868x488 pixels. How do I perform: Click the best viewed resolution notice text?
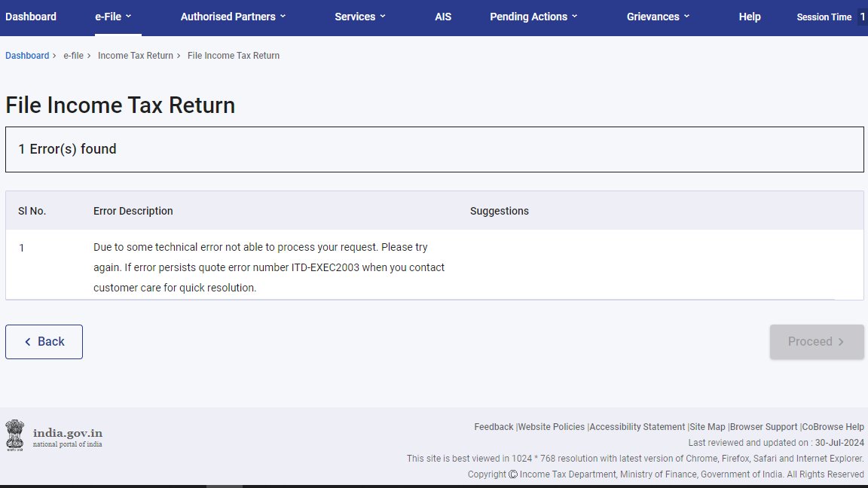click(x=635, y=459)
